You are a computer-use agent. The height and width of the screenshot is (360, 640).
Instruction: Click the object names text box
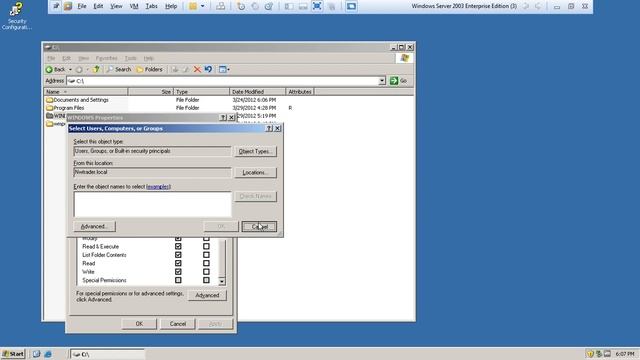[x=153, y=204]
